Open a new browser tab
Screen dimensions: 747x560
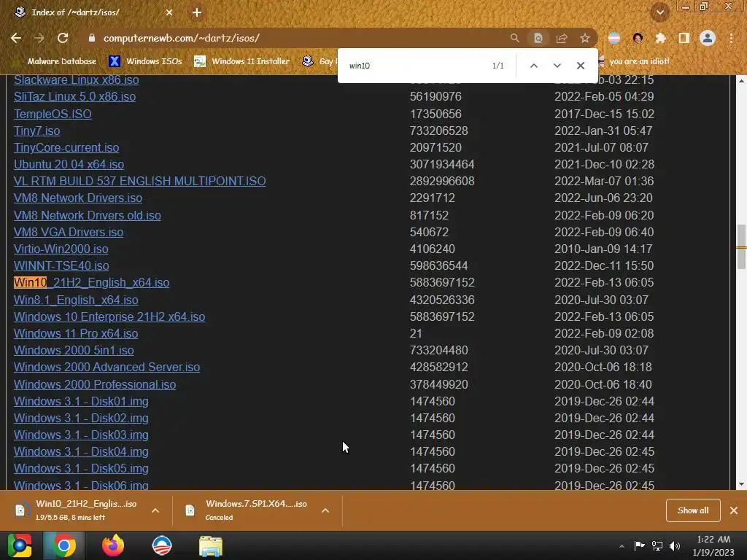coord(197,13)
